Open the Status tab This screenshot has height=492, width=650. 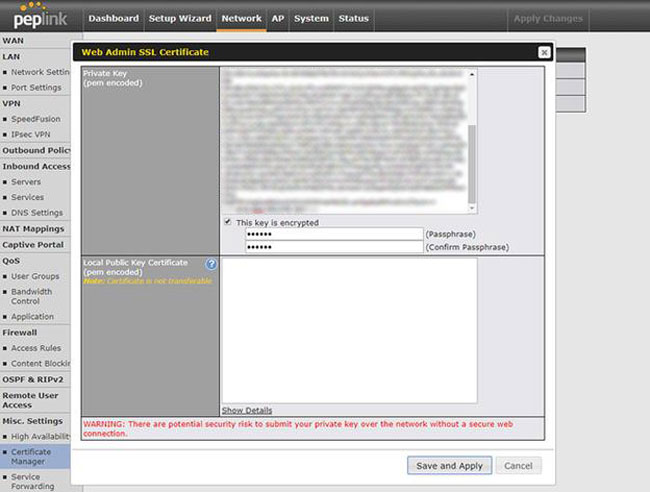pyautogui.click(x=353, y=18)
